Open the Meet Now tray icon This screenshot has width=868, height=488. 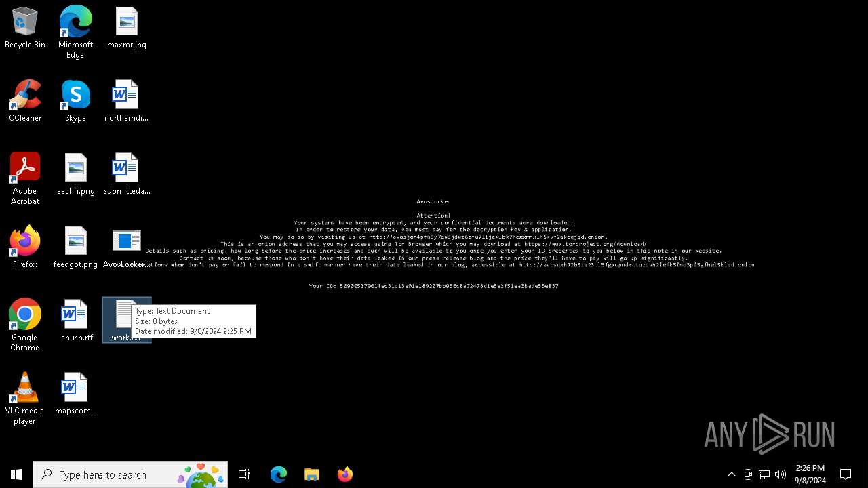pyautogui.click(x=748, y=474)
